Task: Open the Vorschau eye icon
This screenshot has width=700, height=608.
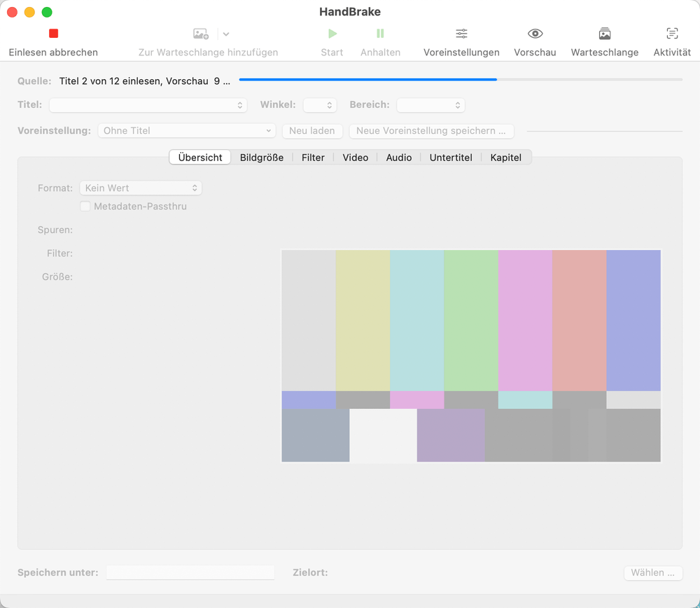Action: 535,34
